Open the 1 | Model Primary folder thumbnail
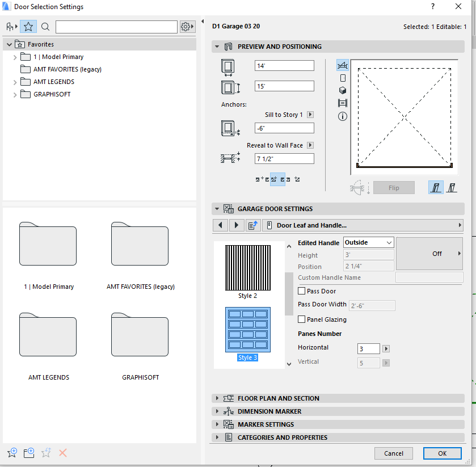The image size is (476, 467). [x=48, y=244]
